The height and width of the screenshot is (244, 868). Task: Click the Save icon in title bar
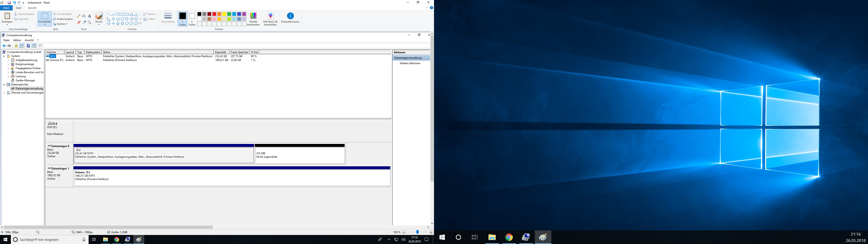9,3
